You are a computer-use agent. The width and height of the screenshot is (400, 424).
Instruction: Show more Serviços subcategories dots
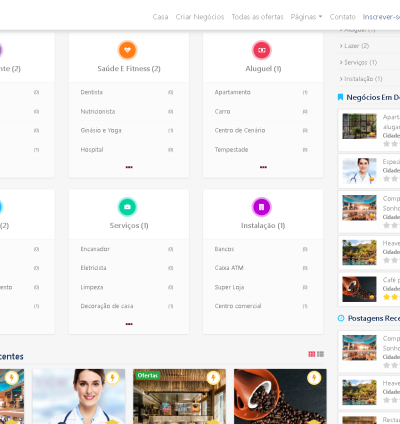pyautogui.click(x=129, y=324)
